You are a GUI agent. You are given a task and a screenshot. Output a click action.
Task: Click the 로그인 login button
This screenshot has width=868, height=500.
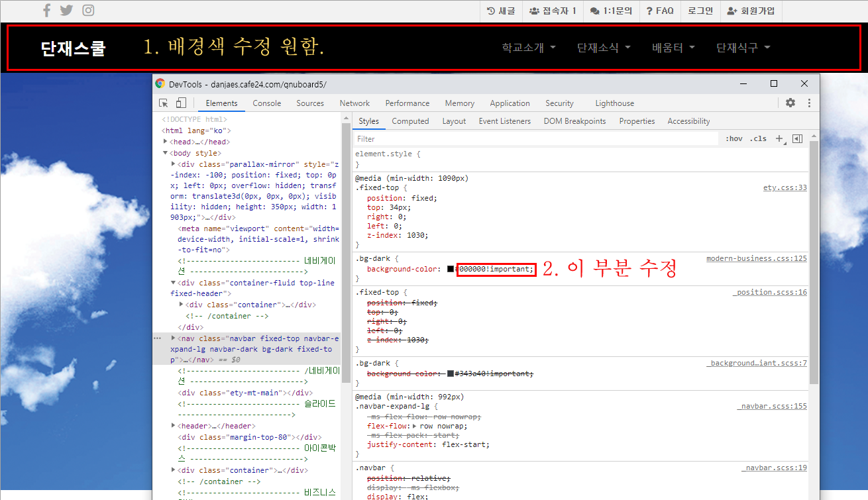tap(700, 11)
